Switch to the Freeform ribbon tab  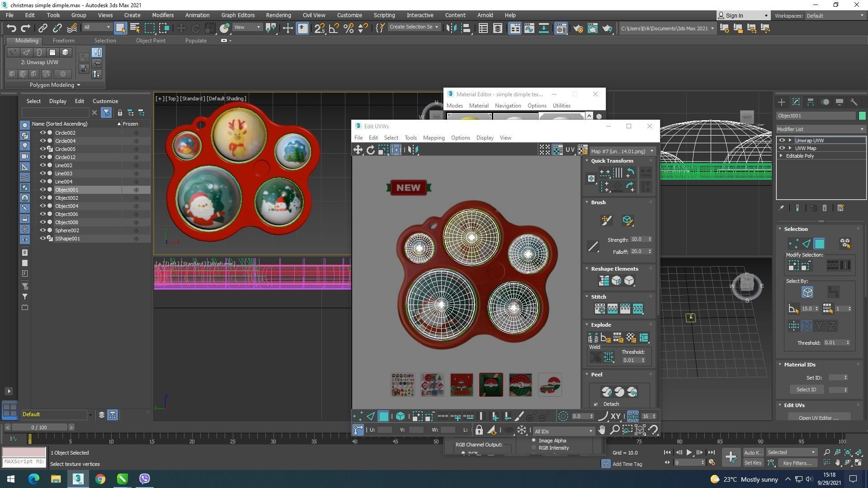pyautogui.click(x=63, y=41)
